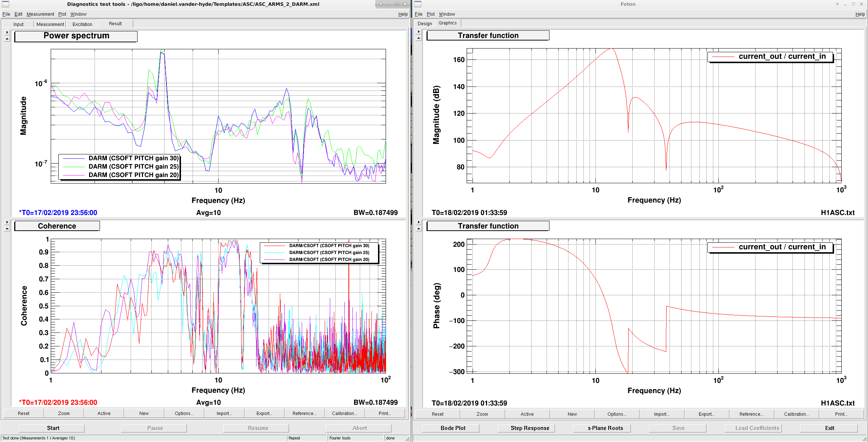The image size is (868, 442).
Task: Click right-arrow icon beside Foton magnitude plot
Action: coord(419,32)
